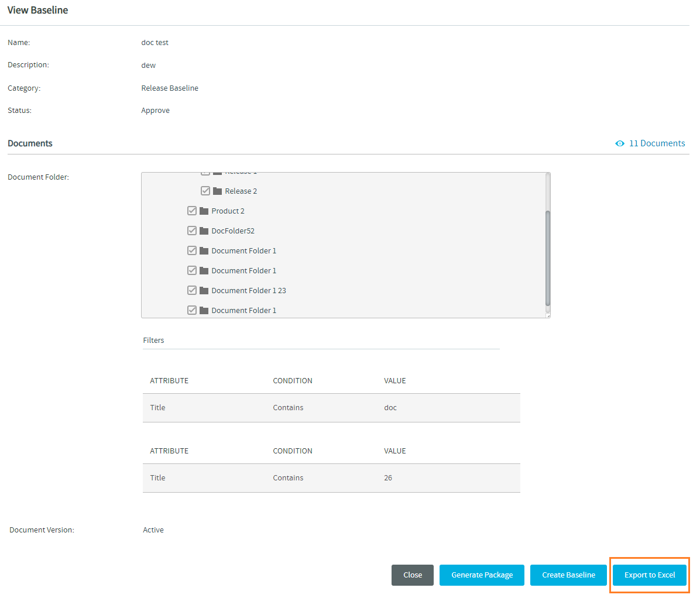This screenshot has width=700, height=598.
Task: Click the 'View Baseline' title
Action: pyautogui.click(x=38, y=10)
